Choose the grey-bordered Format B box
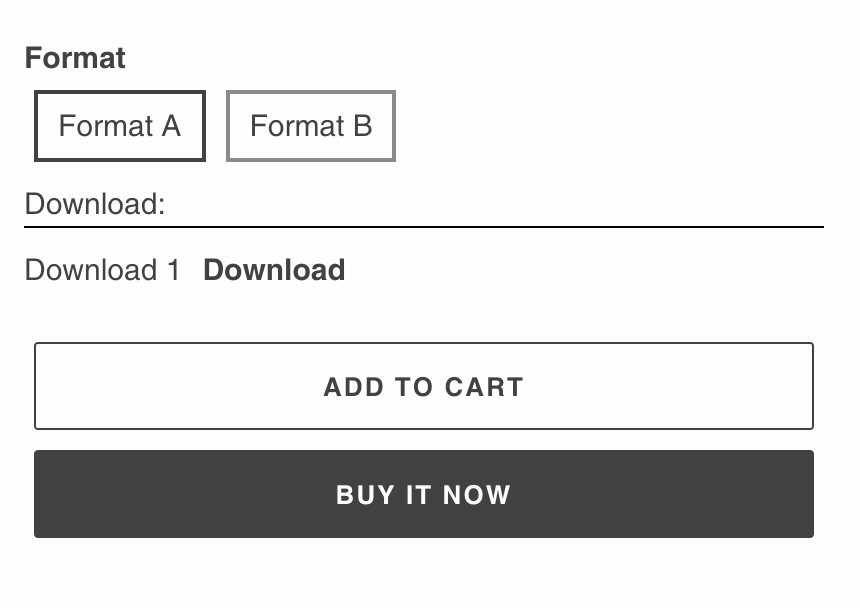The width and height of the screenshot is (860, 608). point(311,126)
